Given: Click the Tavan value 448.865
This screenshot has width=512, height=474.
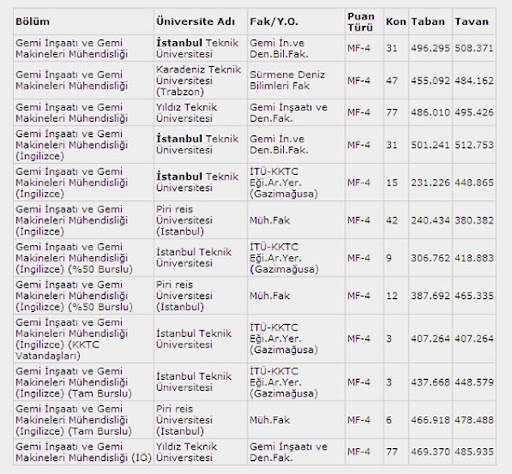Looking at the screenshot, I should click(x=474, y=183).
